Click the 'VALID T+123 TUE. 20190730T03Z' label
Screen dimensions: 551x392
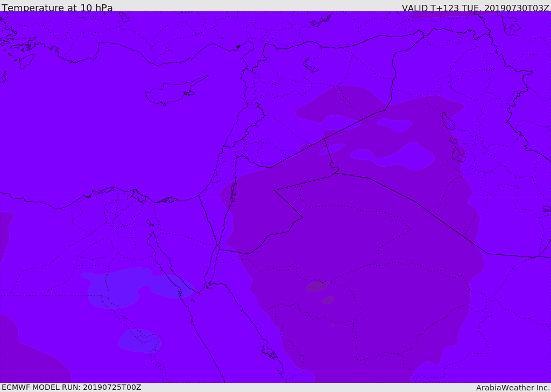476,8
